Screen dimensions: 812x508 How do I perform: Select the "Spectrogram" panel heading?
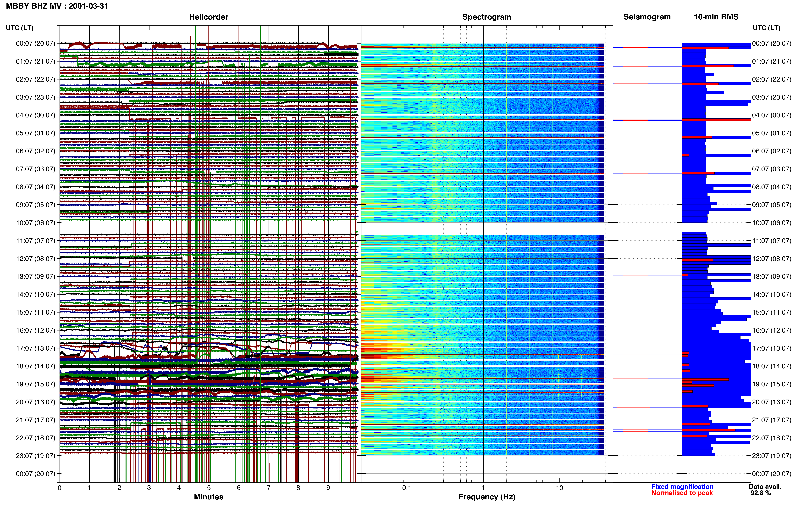[x=487, y=17]
